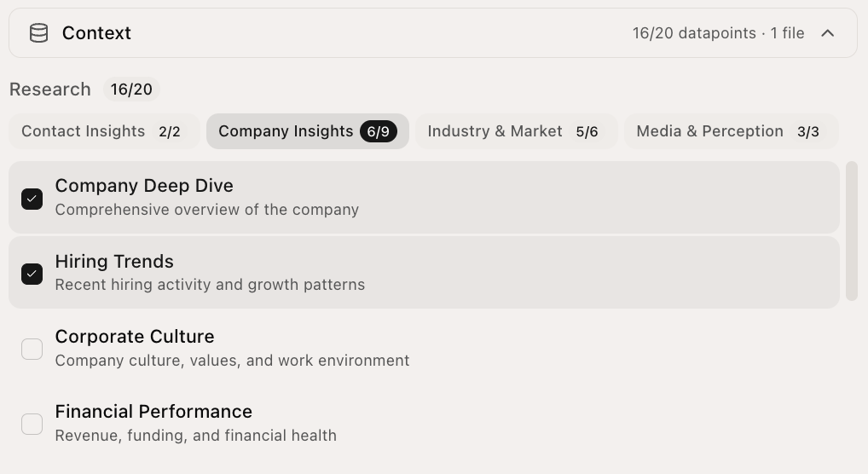Click the vertical scrollbar thumb in the list
The image size is (868, 474).
852,231
